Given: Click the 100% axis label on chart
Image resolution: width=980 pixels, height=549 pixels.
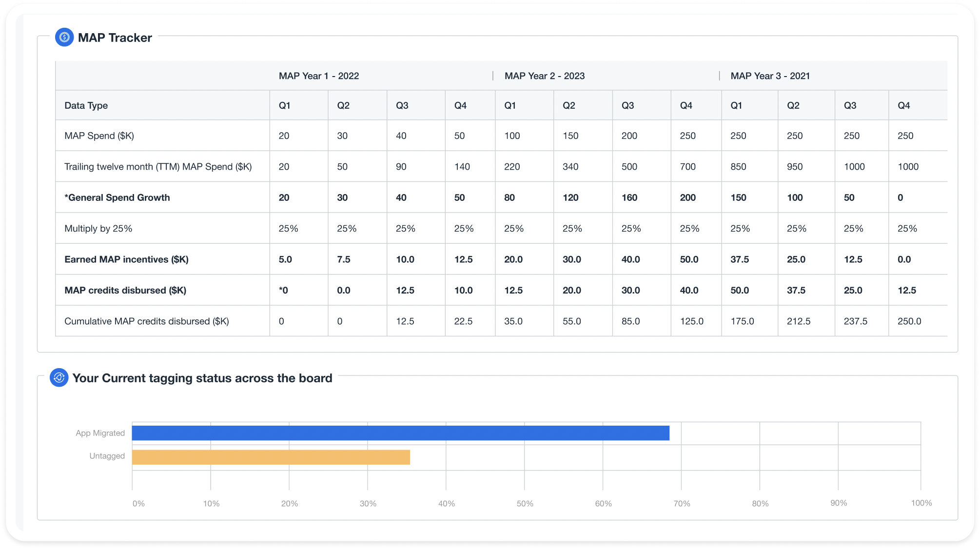Looking at the screenshot, I should click(x=921, y=503).
